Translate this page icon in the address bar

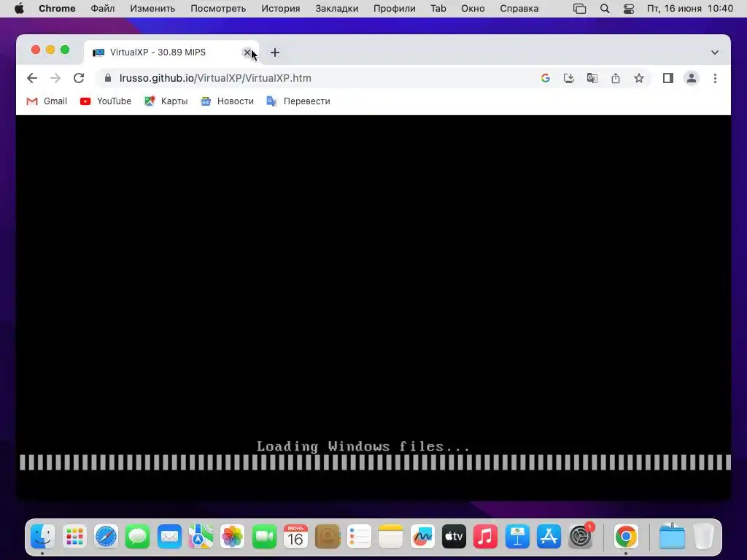[592, 78]
